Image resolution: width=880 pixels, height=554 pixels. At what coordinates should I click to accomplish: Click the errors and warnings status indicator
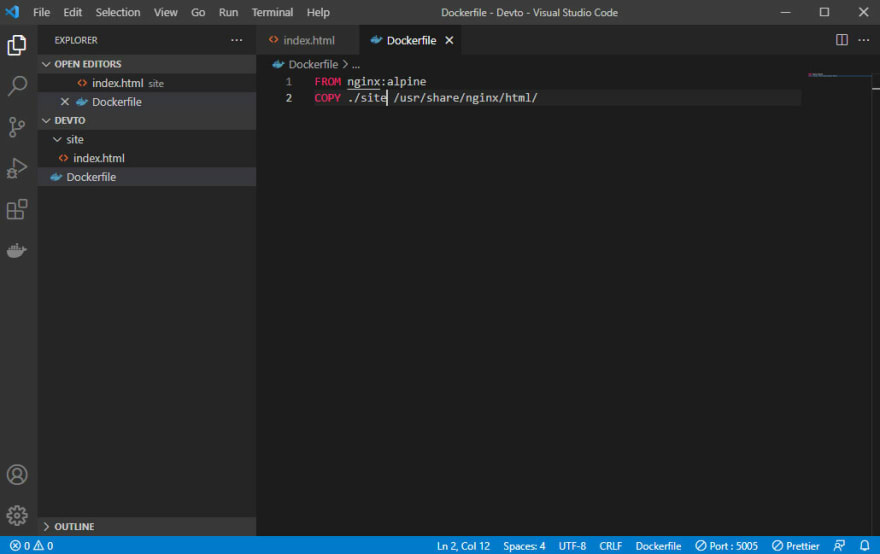coord(31,546)
